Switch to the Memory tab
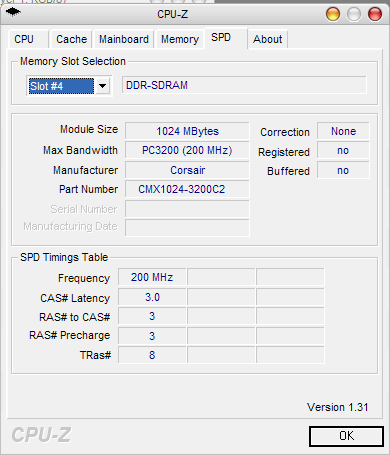This screenshot has height=455, width=390. click(x=180, y=39)
